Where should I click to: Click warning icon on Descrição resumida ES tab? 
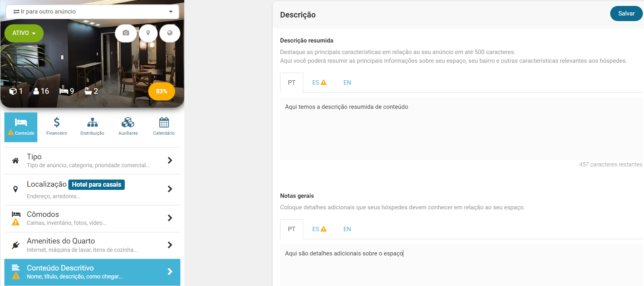(324, 83)
